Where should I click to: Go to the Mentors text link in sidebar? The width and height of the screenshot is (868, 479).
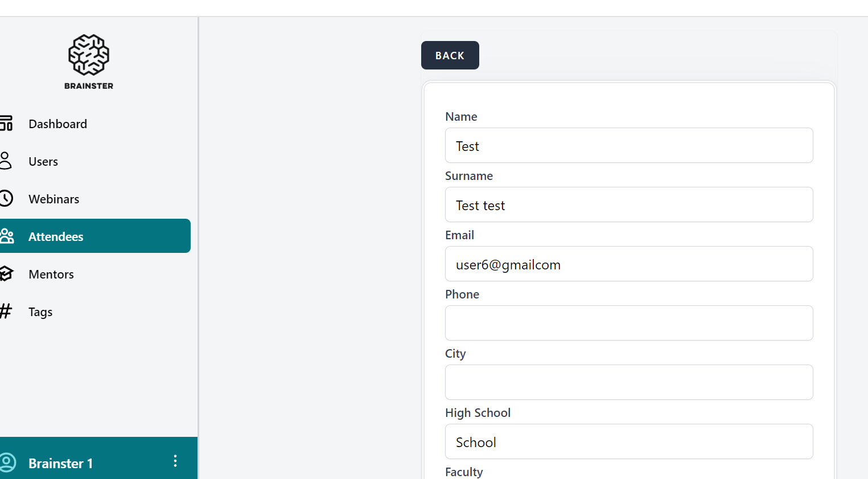pyautogui.click(x=51, y=275)
